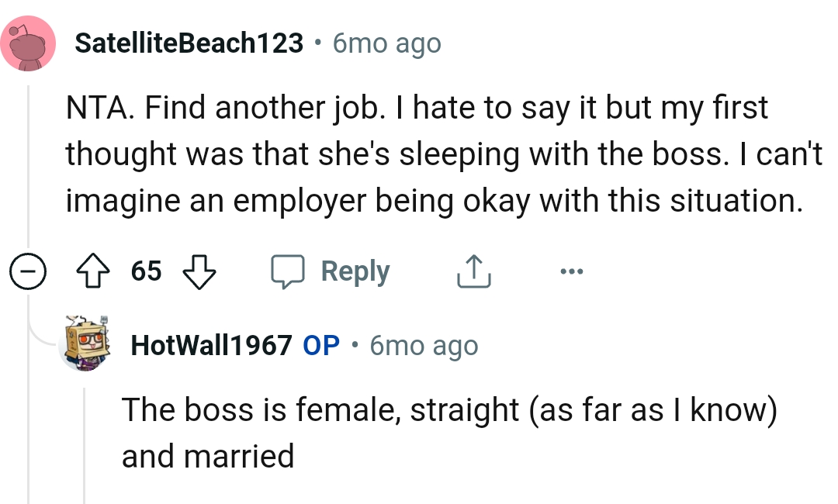Click the share icon on the comment

click(x=473, y=271)
